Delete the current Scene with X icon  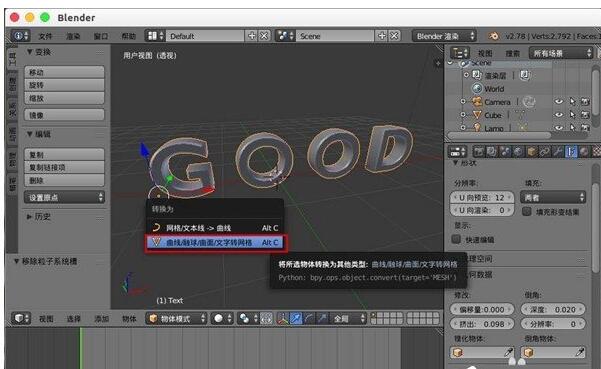(x=394, y=36)
